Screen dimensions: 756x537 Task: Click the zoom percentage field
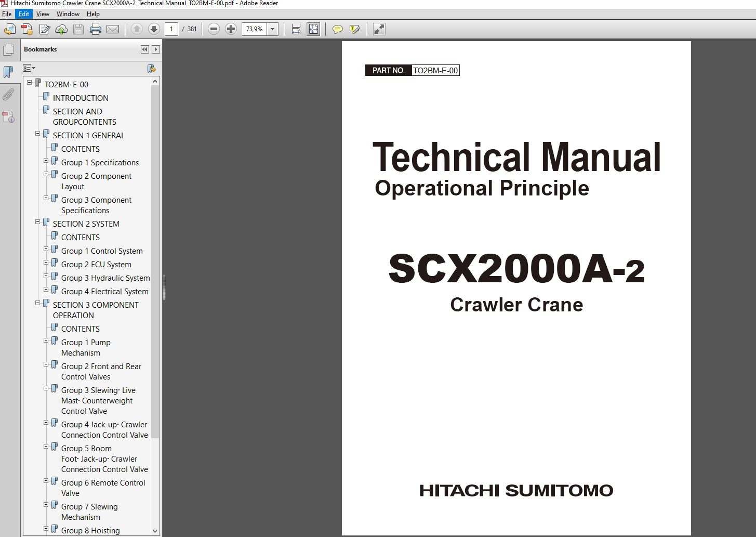pyautogui.click(x=255, y=29)
